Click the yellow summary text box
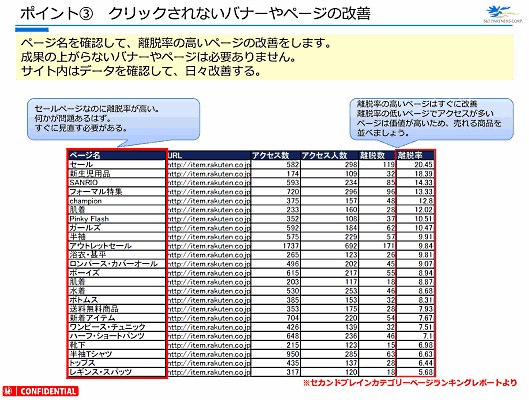This screenshot has width=529, height=400. (x=264, y=57)
